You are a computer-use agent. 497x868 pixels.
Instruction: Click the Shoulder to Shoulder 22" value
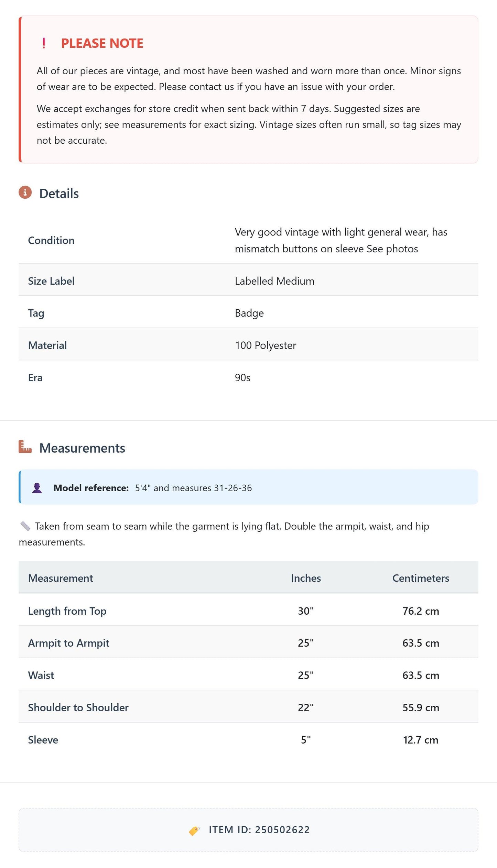[x=306, y=707]
